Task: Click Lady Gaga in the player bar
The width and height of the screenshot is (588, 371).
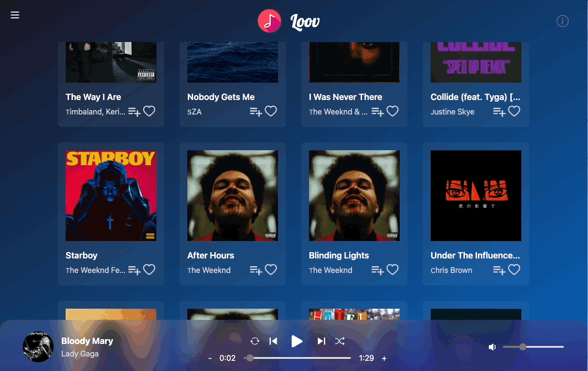Action: 80,354
